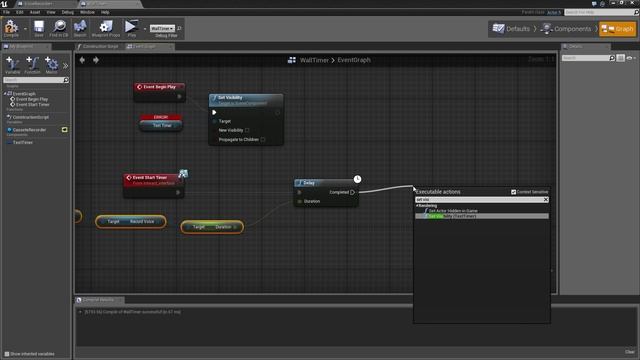Select the Target Record Voice node
The width and height of the screenshot is (640, 360).
131,222
